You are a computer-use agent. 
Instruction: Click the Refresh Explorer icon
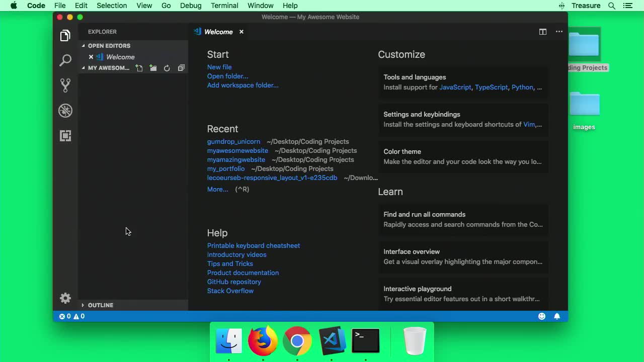[167, 68]
